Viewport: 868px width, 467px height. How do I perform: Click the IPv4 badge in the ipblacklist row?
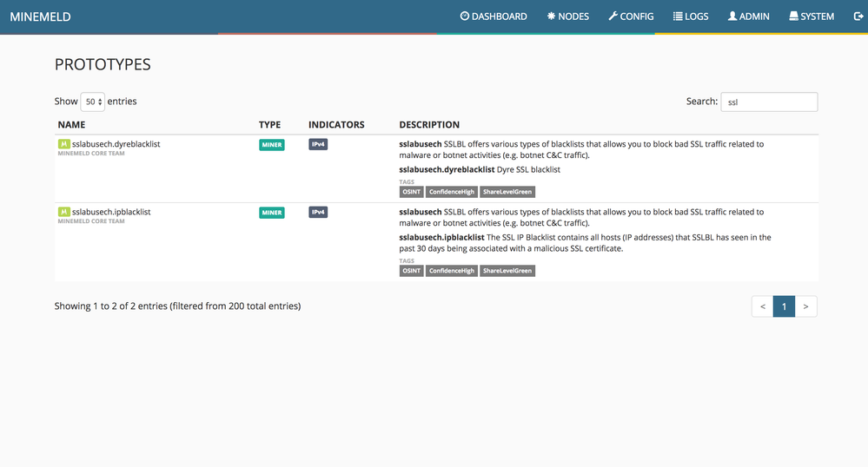tap(318, 212)
